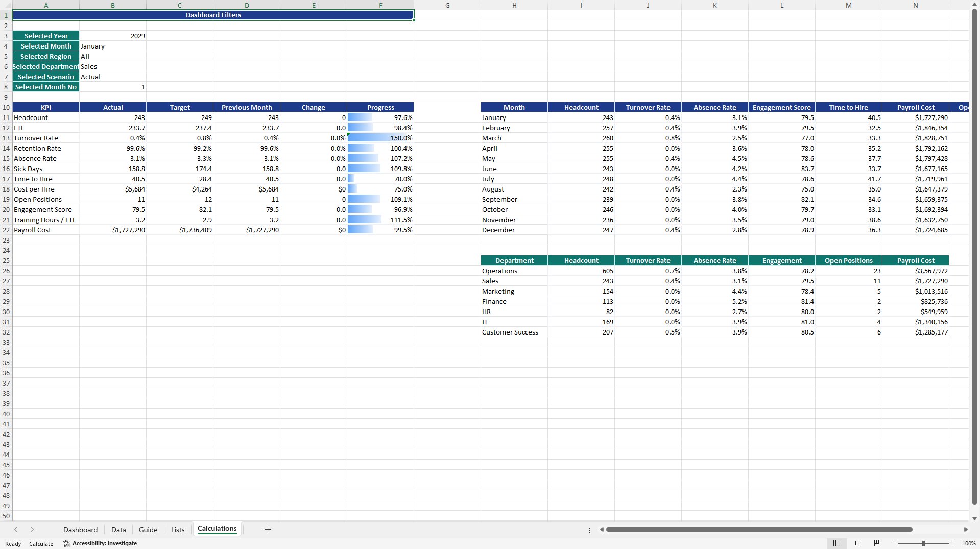The image size is (980, 549).
Task: Open the Lists sheet tab
Action: [x=178, y=530]
